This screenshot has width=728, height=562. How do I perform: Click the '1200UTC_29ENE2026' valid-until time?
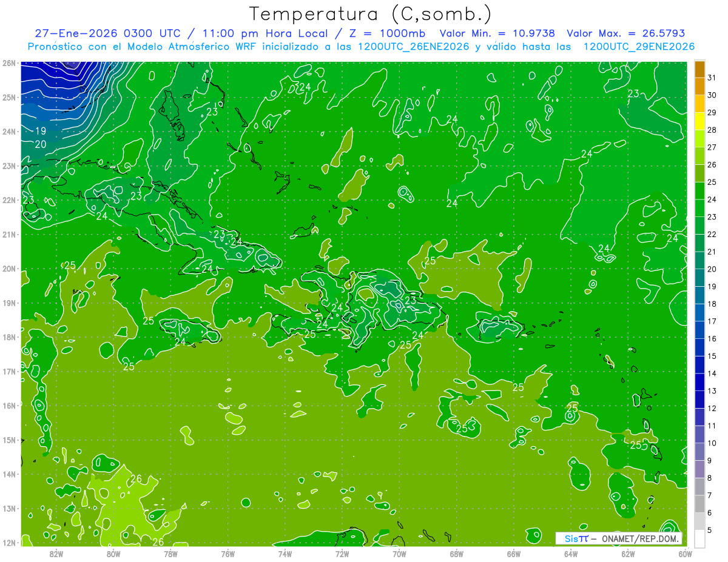(639, 47)
